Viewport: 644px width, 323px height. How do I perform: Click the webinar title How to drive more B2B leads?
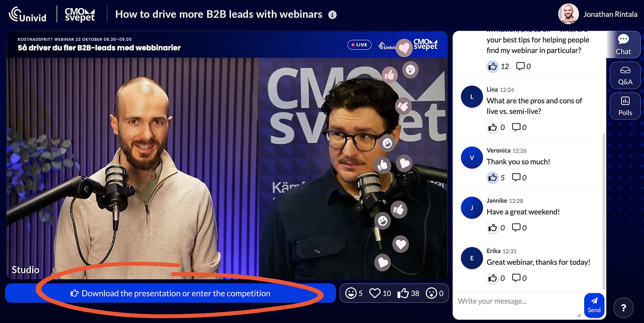pos(219,14)
